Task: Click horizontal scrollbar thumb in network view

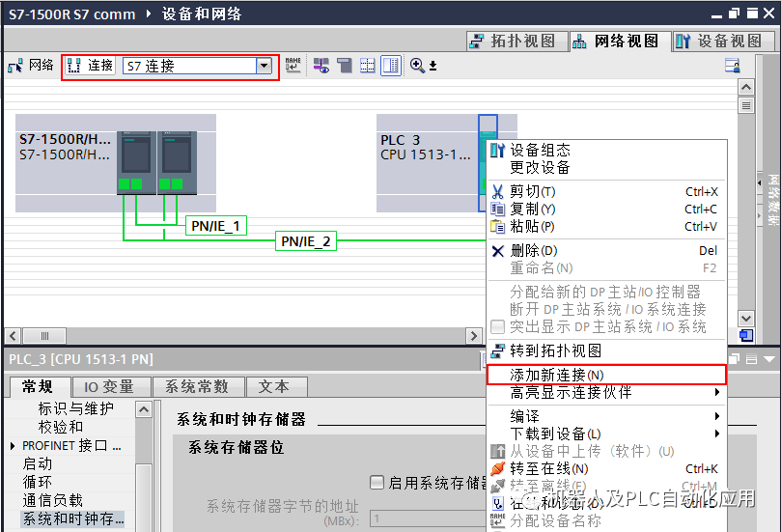Action: click(44, 336)
